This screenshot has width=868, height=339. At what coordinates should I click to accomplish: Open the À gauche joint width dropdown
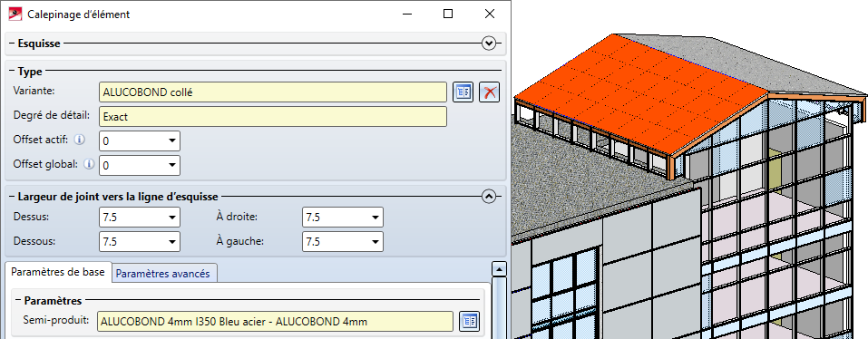tap(375, 242)
